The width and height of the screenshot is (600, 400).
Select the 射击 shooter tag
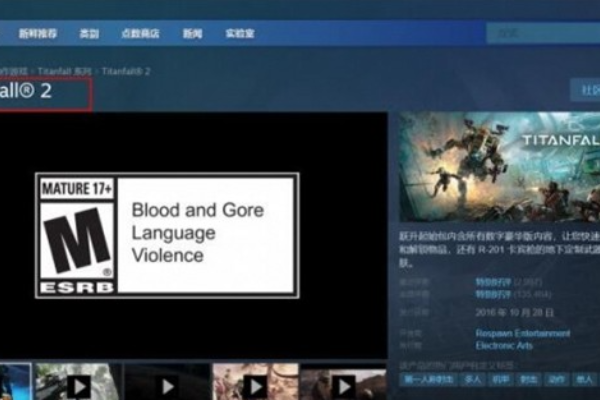click(x=528, y=380)
